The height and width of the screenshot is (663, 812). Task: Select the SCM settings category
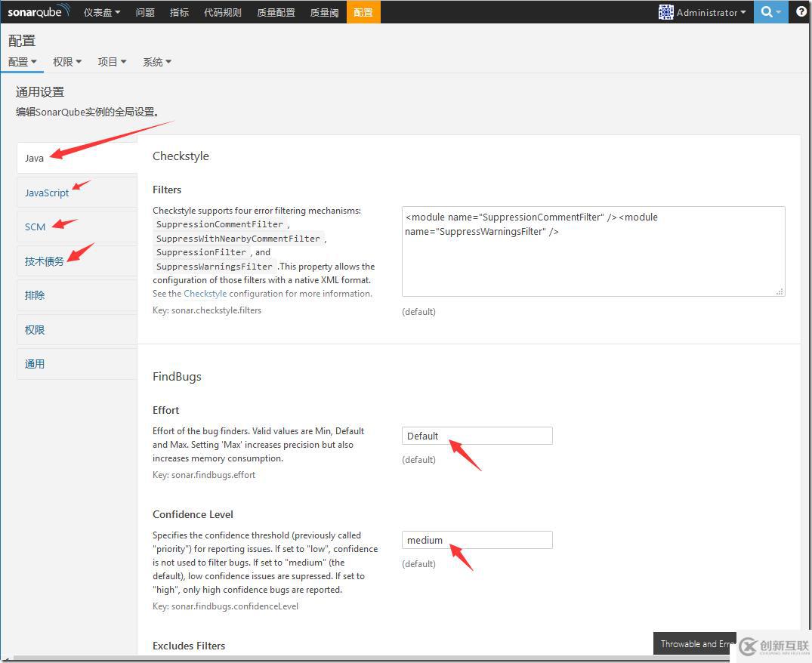coord(76,227)
